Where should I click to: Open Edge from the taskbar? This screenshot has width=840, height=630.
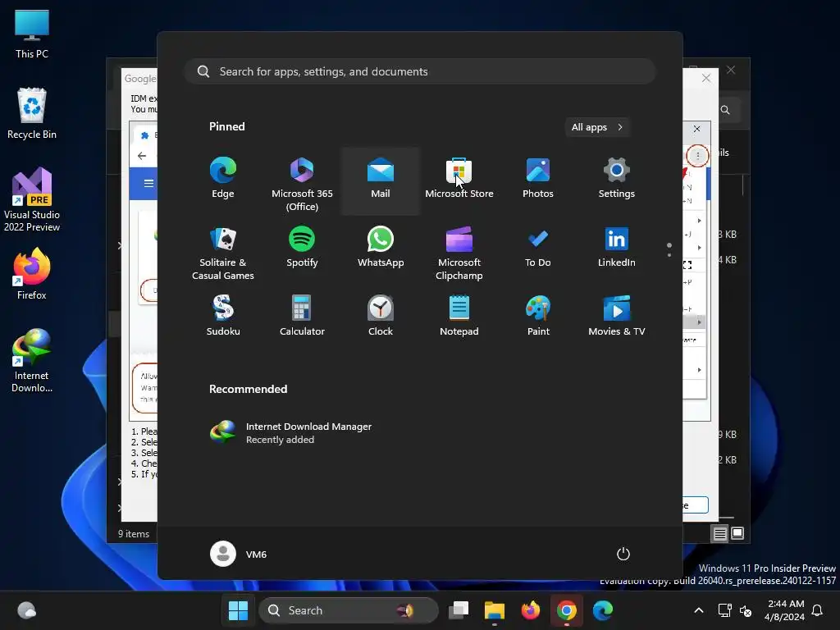click(x=603, y=610)
